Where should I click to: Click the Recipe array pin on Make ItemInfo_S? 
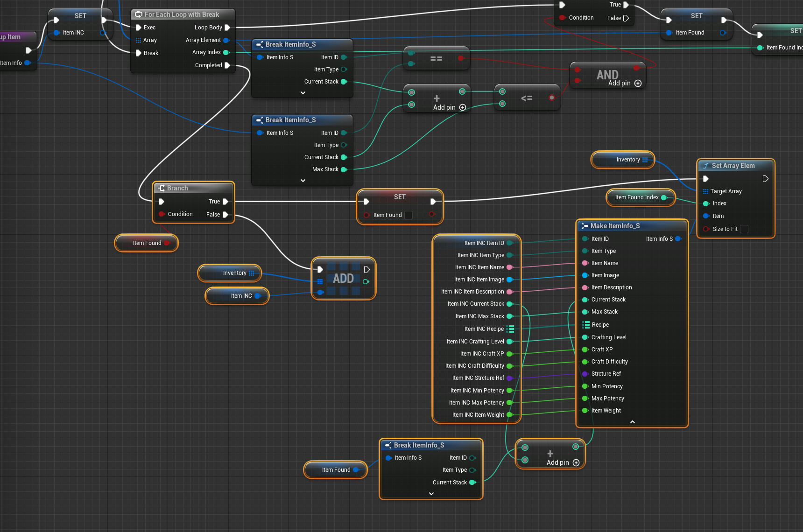click(x=585, y=325)
